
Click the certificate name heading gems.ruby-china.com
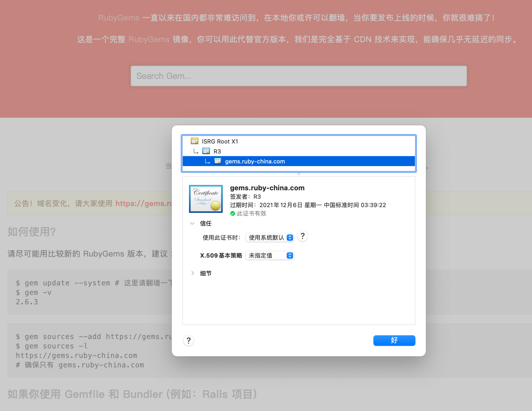(267, 188)
